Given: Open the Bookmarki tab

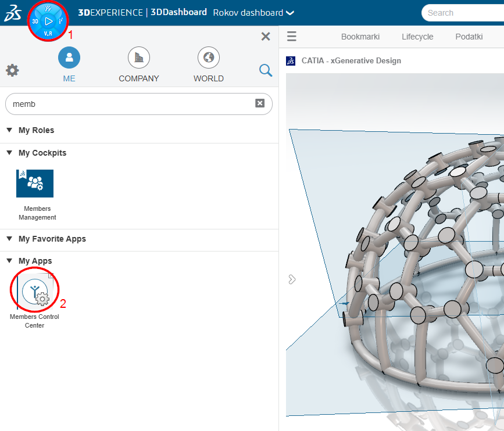Looking at the screenshot, I should click(360, 37).
